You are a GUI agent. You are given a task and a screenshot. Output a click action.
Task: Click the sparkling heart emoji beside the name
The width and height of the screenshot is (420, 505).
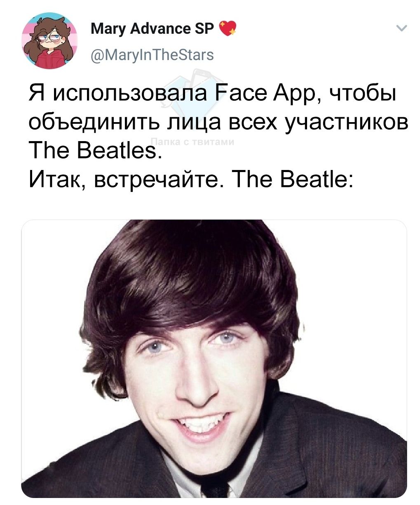tap(227, 29)
